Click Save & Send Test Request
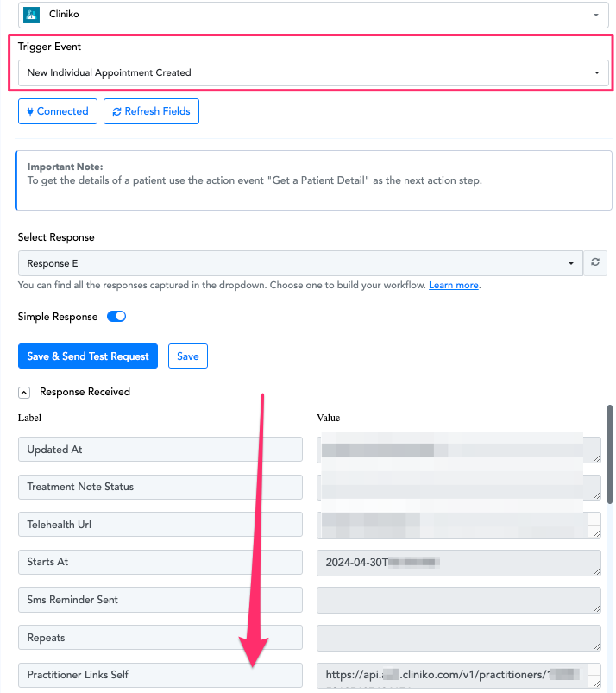 [88, 356]
